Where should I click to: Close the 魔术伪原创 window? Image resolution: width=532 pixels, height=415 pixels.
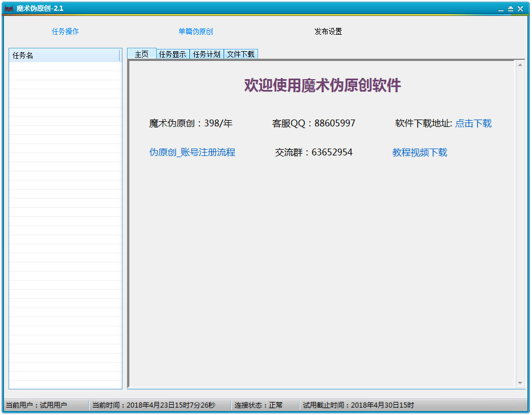520,9
